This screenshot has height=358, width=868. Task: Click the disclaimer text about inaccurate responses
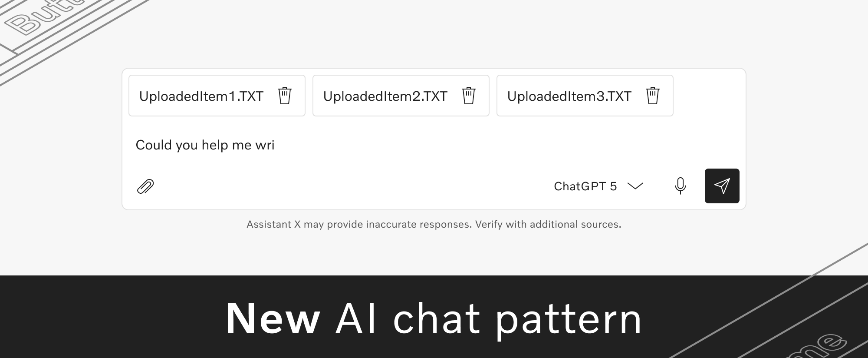pyautogui.click(x=434, y=225)
